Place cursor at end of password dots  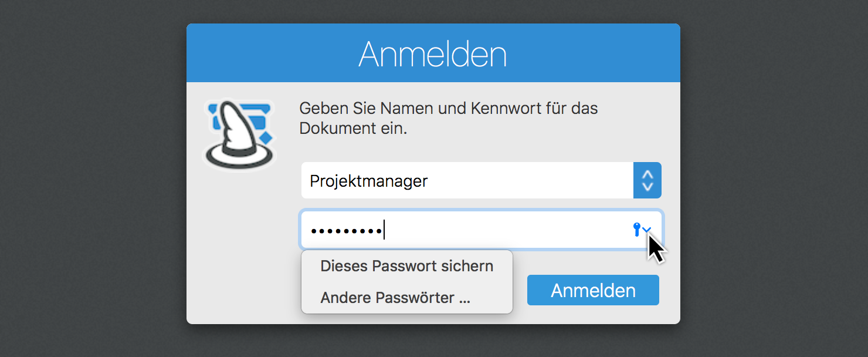tap(384, 230)
